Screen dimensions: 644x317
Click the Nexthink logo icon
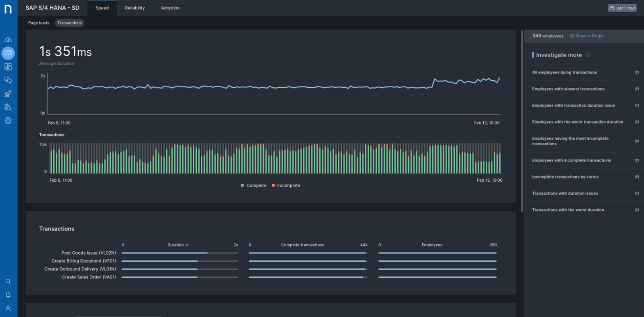(x=8, y=9)
